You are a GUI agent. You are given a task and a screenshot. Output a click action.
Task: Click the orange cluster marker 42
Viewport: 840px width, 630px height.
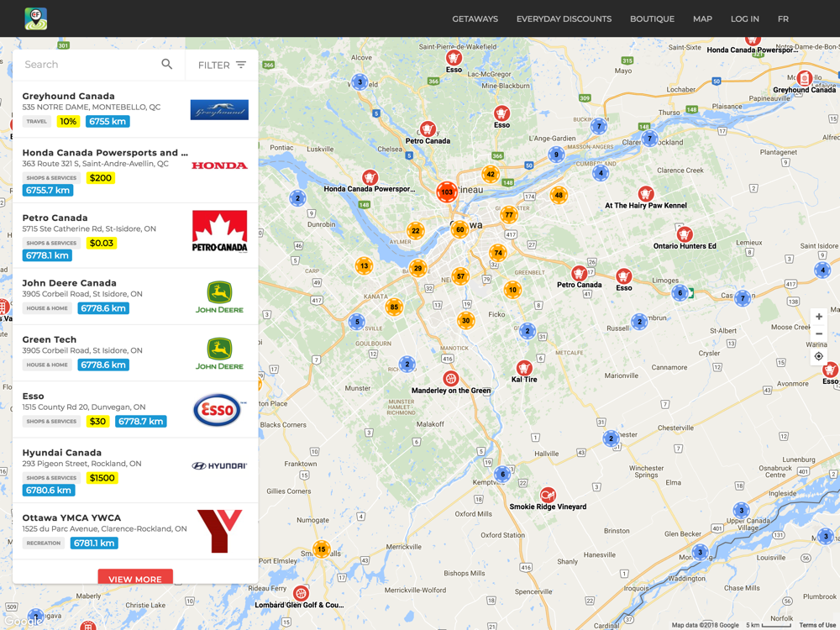(x=491, y=174)
